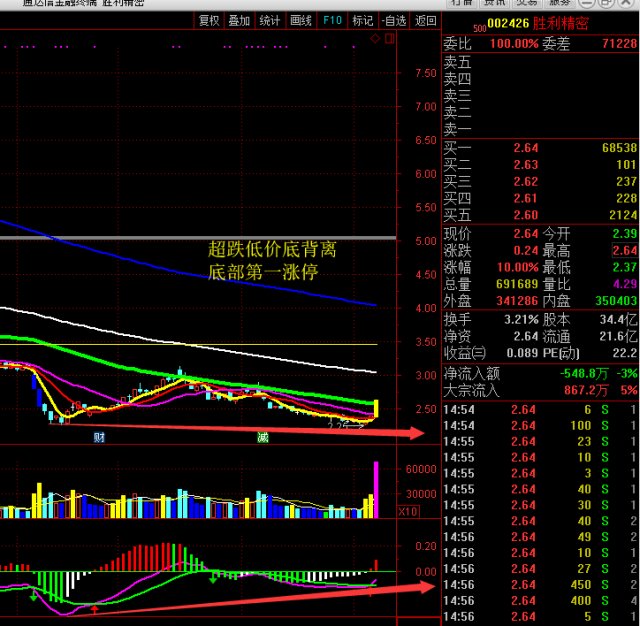
Task: Click the latest yellow limit-up candlestick
Action: pyautogui.click(x=376, y=408)
